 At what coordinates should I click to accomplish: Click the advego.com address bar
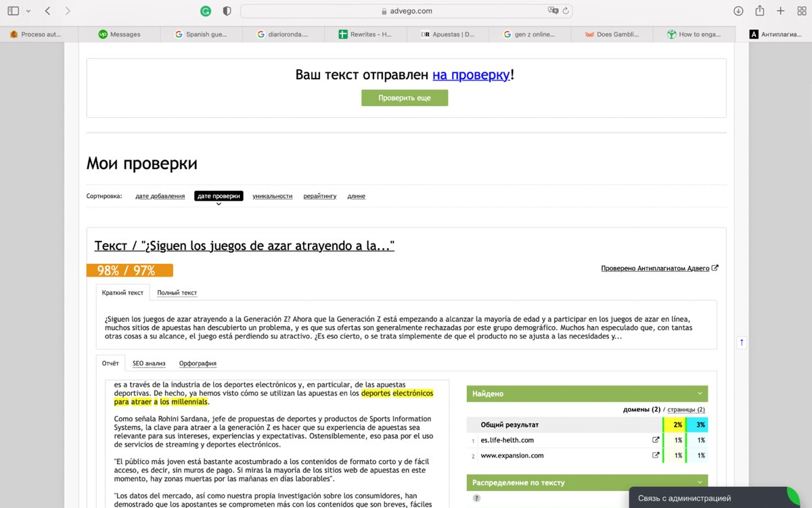(407, 11)
